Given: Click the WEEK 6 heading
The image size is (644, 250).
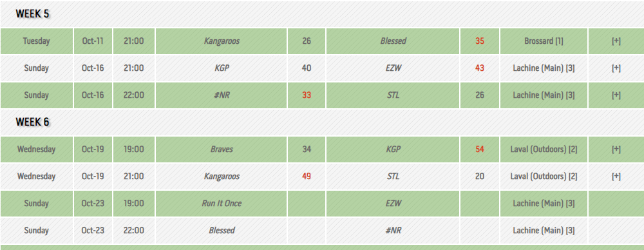Looking at the screenshot, I should point(32,122).
